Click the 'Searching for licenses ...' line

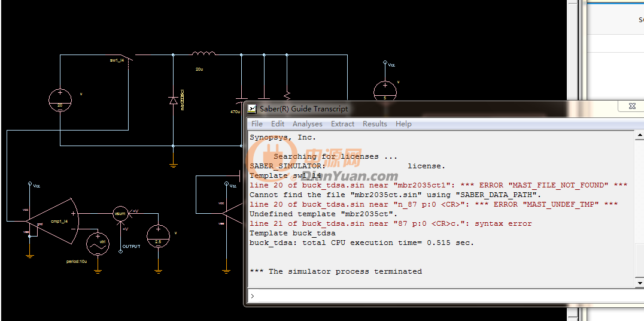tap(335, 156)
